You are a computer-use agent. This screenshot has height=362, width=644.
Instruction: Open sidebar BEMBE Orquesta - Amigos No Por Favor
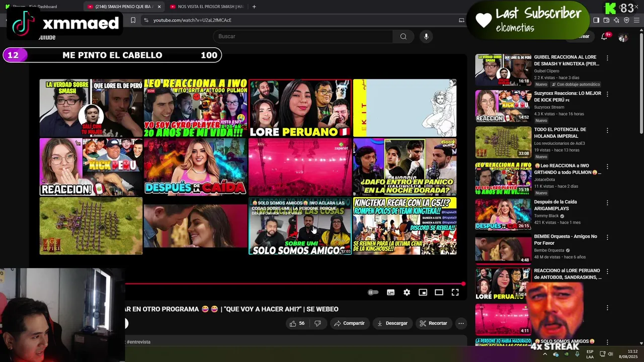(x=566, y=239)
